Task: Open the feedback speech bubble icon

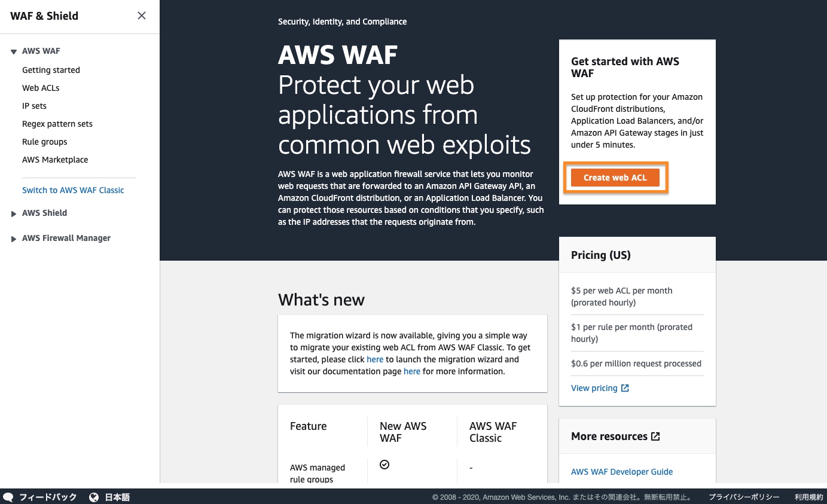Action: pyautogui.click(x=8, y=497)
